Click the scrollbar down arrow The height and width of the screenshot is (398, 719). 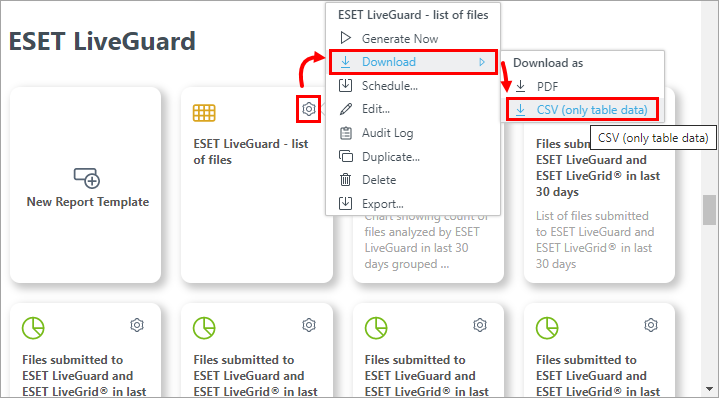(709, 390)
